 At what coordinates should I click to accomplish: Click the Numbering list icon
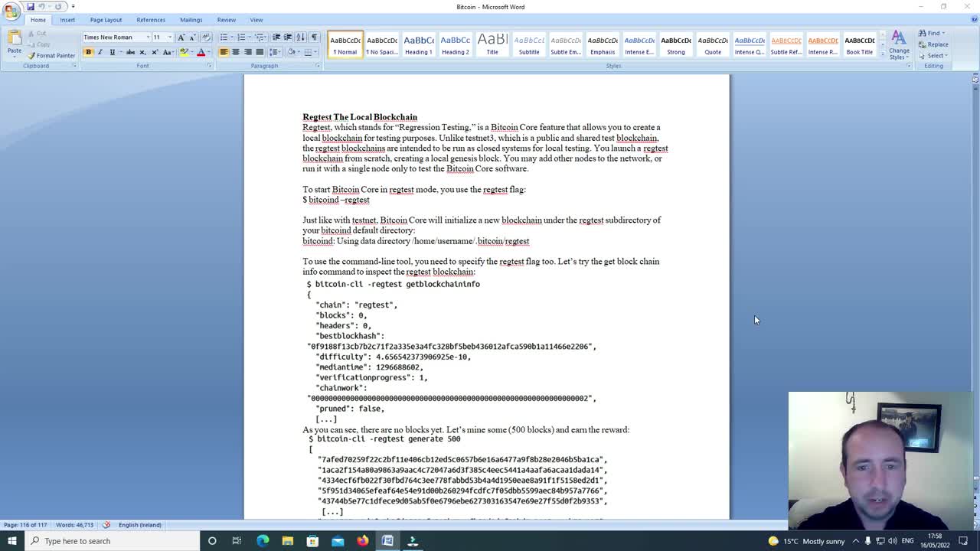pos(241,37)
